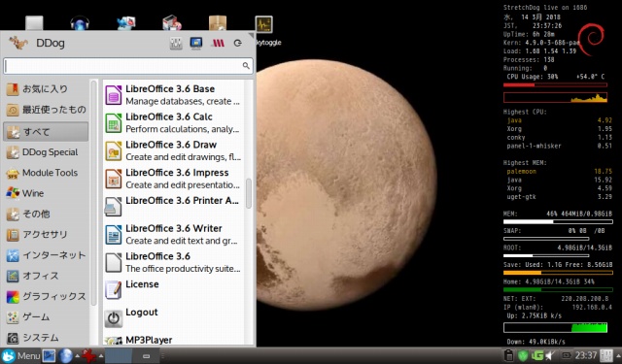This screenshot has height=364, width=622.
Task: Open the オフィス category
Action: (46, 276)
